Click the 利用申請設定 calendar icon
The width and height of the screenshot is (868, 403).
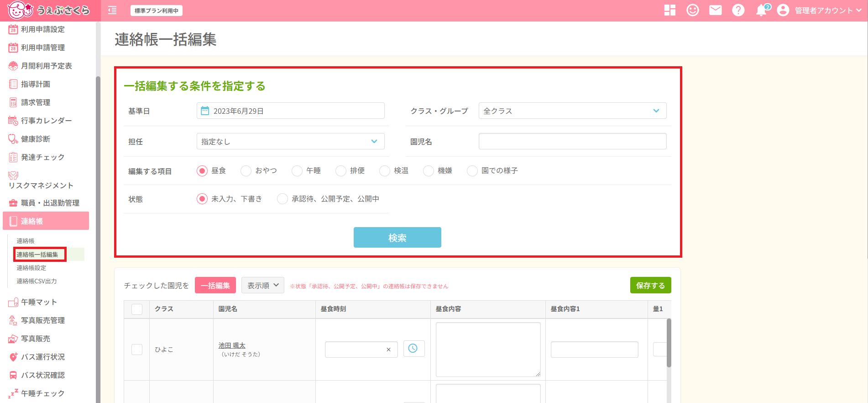13,29
